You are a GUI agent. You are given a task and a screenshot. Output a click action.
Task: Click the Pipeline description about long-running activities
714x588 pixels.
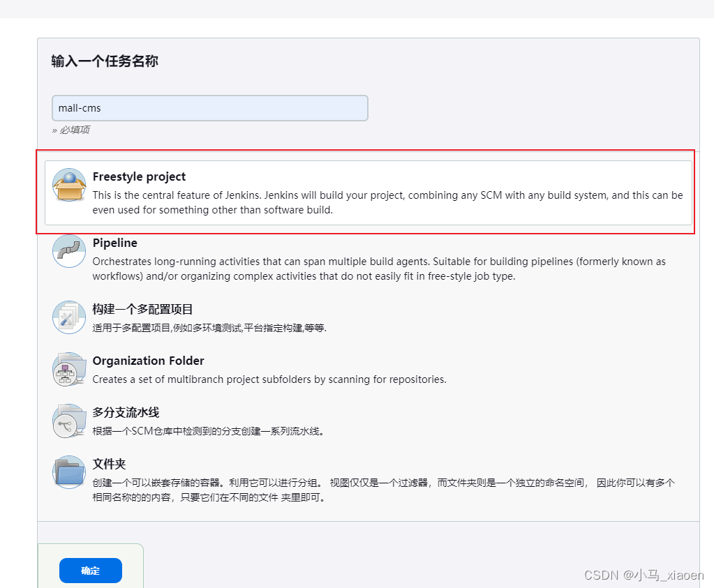coord(379,269)
